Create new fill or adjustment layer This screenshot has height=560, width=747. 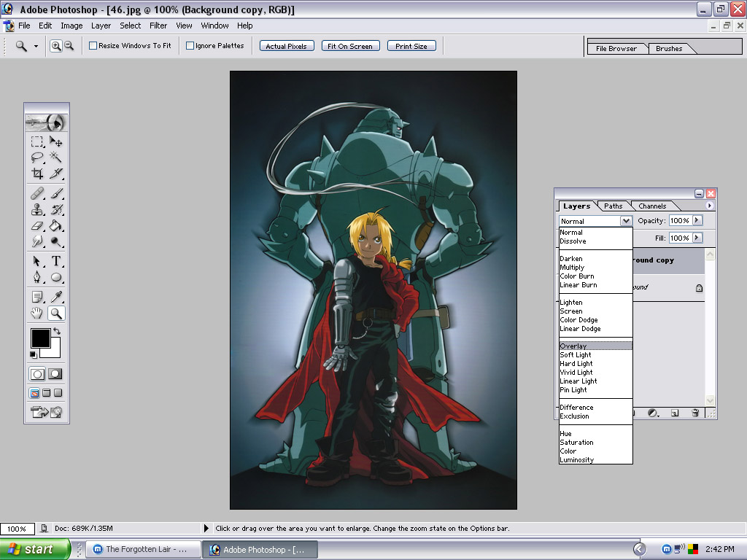coord(653,413)
